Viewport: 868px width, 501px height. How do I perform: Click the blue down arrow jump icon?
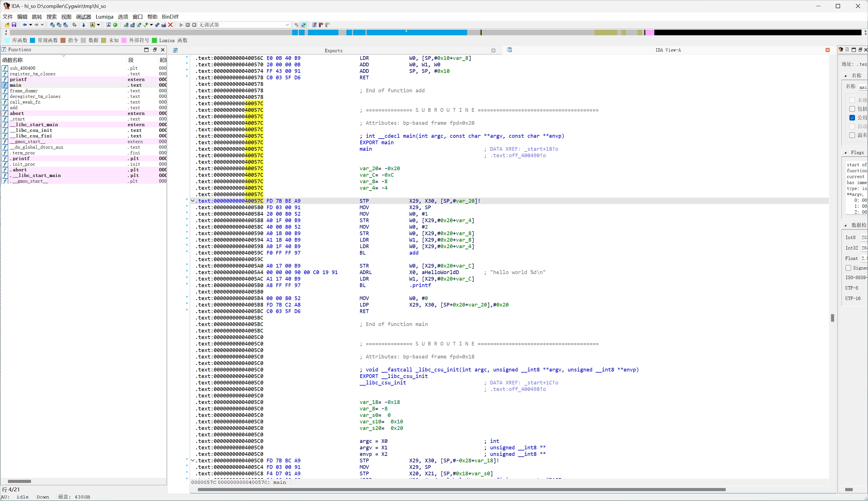pos(84,25)
